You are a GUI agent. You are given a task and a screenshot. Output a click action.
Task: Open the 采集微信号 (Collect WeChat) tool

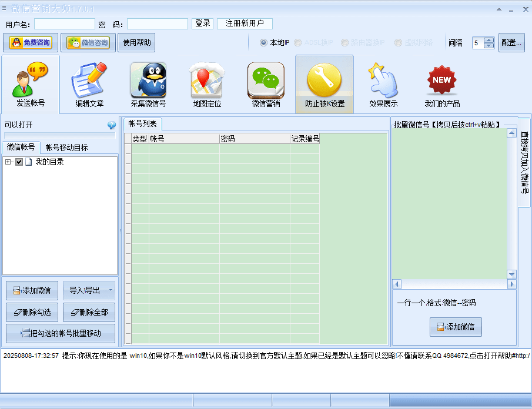[148, 82]
